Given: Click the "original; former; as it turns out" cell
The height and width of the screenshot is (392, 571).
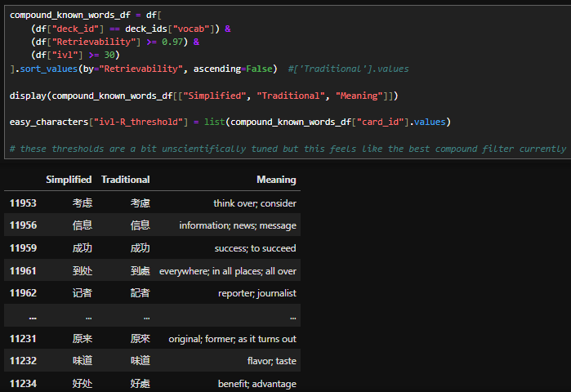Looking at the screenshot, I should (x=232, y=339).
